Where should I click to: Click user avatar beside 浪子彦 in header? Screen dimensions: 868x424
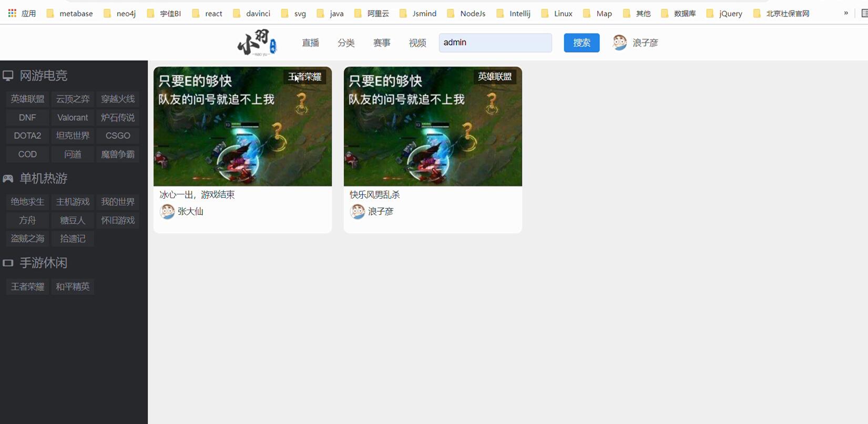point(620,43)
